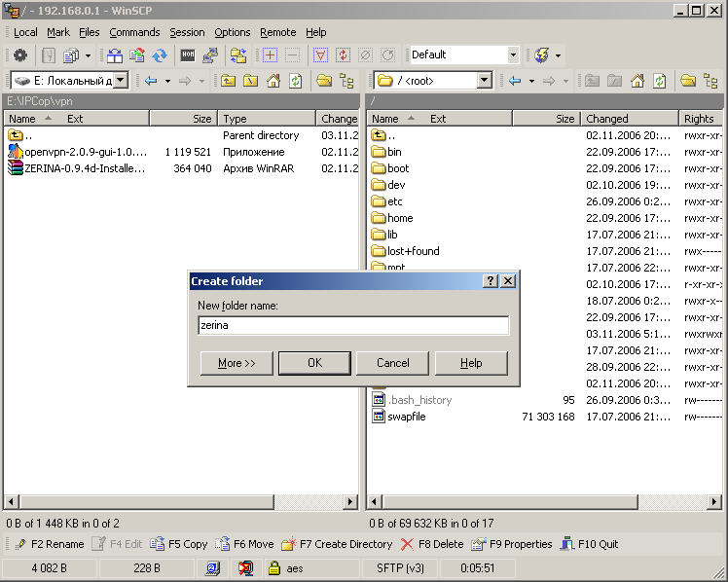Go to local root directory icon
728x582 pixels.
(x=251, y=81)
